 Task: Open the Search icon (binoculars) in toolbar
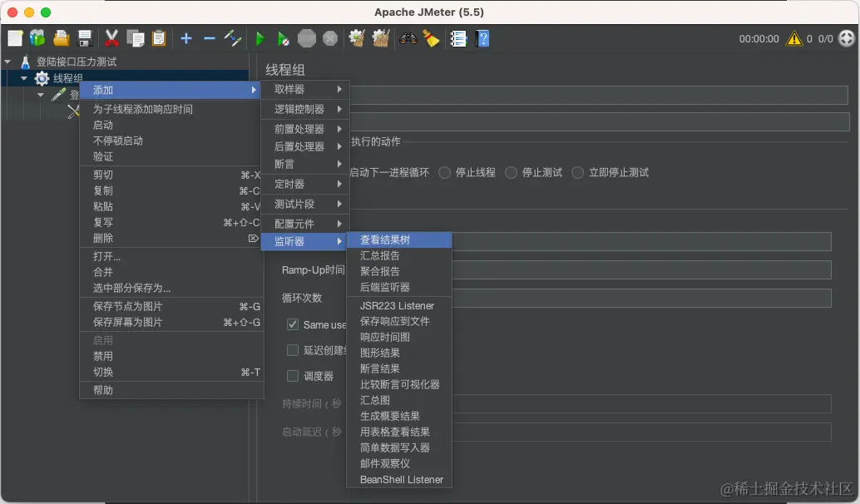pos(407,37)
